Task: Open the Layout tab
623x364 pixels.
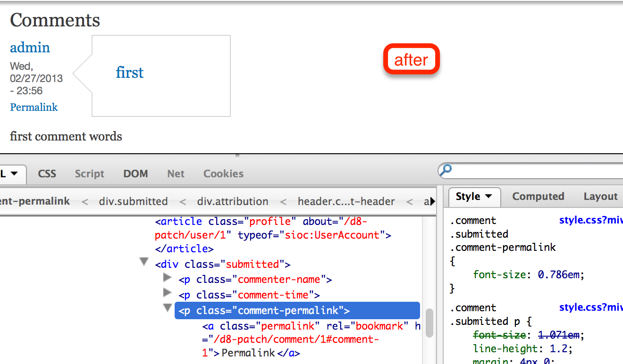Action: pyautogui.click(x=600, y=196)
